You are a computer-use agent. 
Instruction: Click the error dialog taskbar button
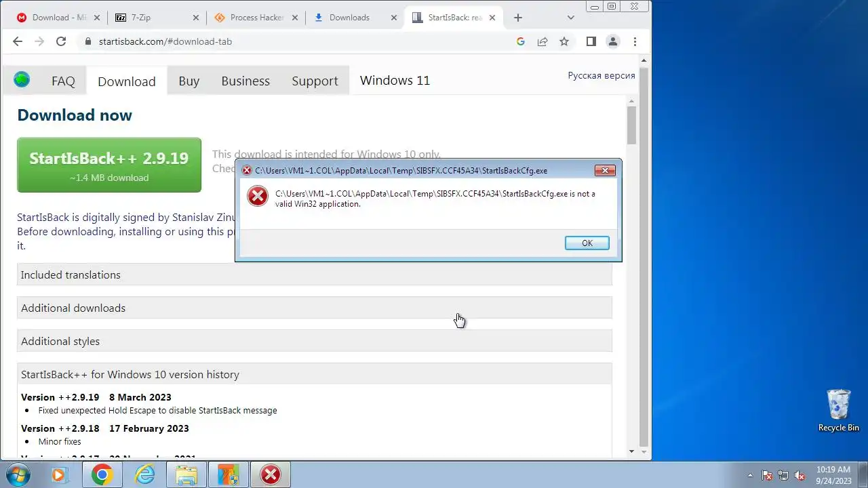(x=271, y=475)
